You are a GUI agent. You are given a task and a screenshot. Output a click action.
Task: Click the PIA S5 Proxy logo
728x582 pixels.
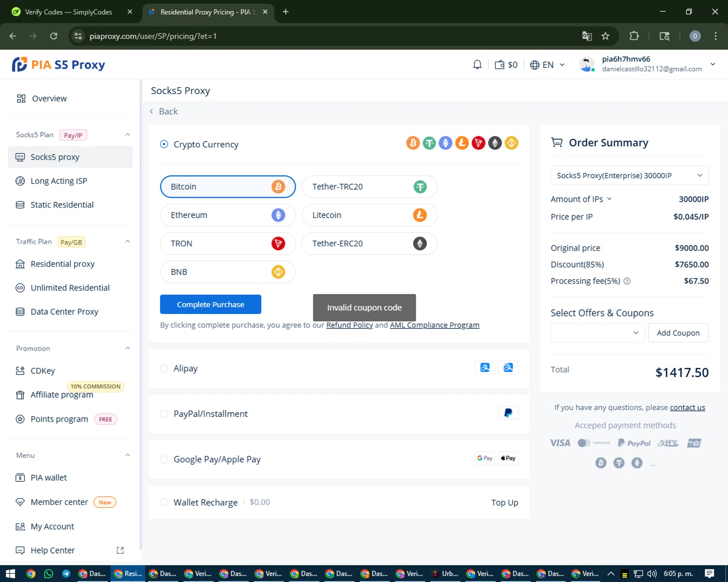pyautogui.click(x=59, y=65)
